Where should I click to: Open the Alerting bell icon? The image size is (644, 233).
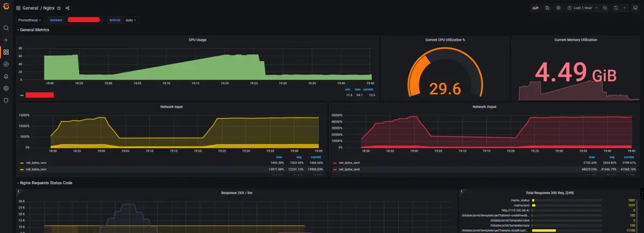[6, 76]
